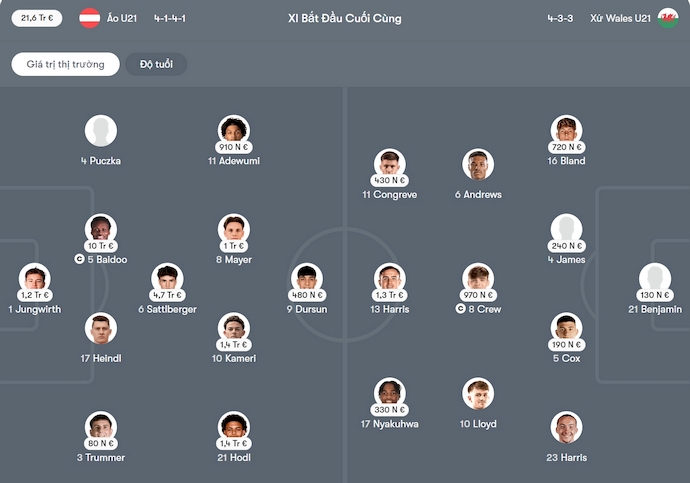
Task: Select the Giá trị thị trường toggle
Action: click(x=65, y=64)
